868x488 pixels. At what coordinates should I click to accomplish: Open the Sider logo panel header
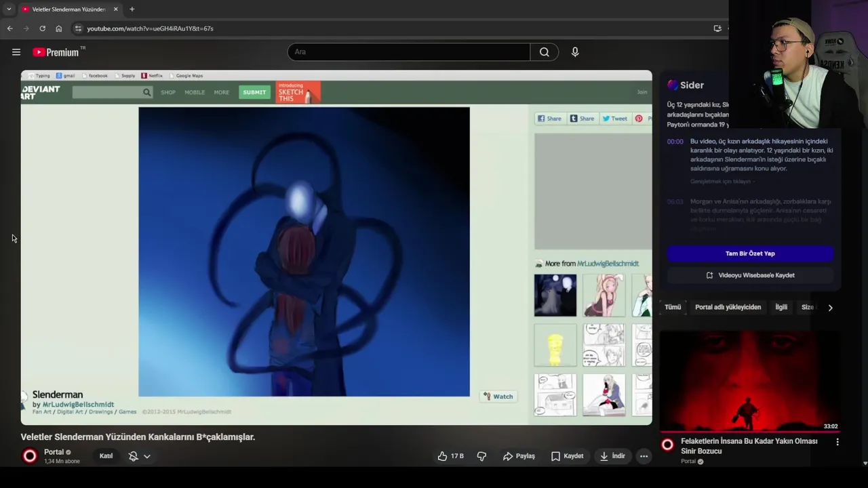[x=686, y=85]
